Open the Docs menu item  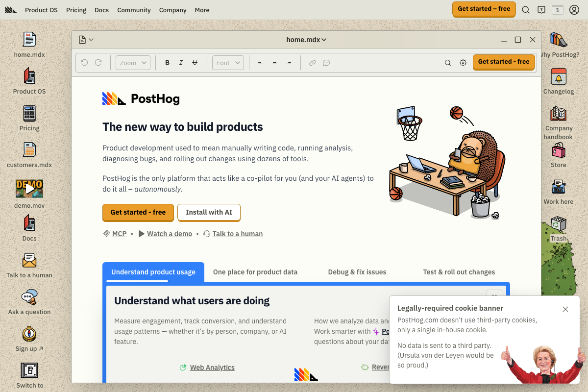[x=101, y=10]
